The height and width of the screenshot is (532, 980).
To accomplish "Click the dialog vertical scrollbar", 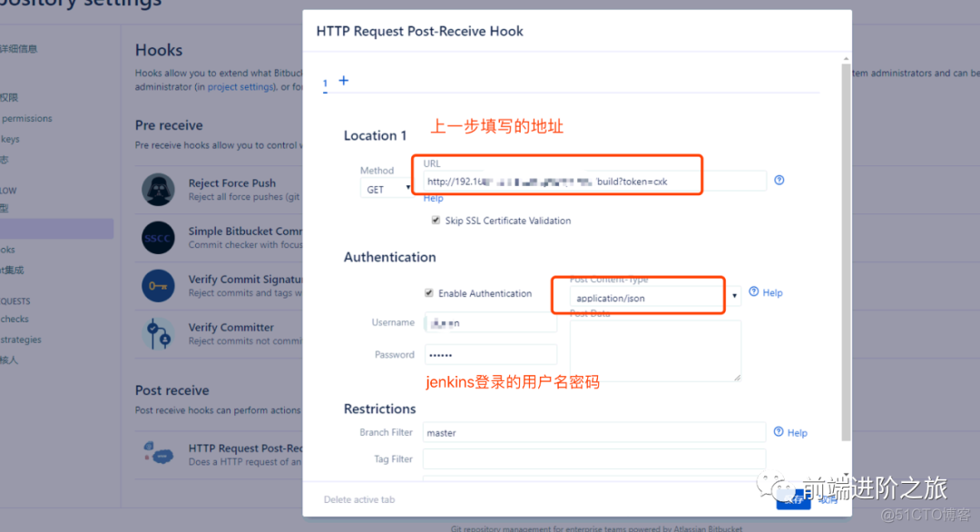I will coord(846,253).
